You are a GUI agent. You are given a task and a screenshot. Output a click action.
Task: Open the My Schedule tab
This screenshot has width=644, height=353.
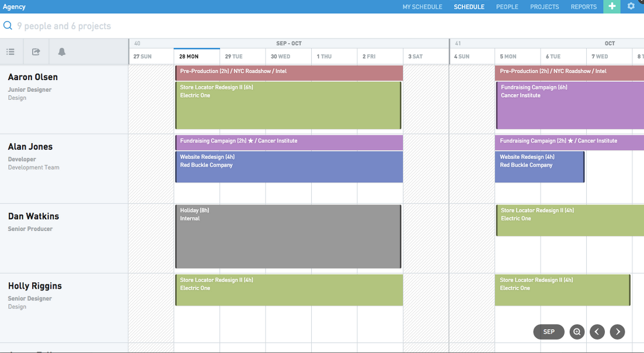pyautogui.click(x=422, y=7)
